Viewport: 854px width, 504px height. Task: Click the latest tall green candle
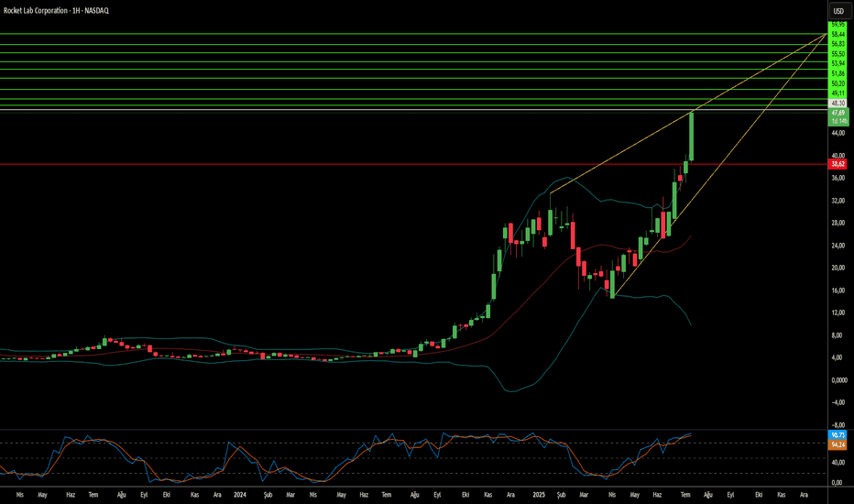click(691, 137)
